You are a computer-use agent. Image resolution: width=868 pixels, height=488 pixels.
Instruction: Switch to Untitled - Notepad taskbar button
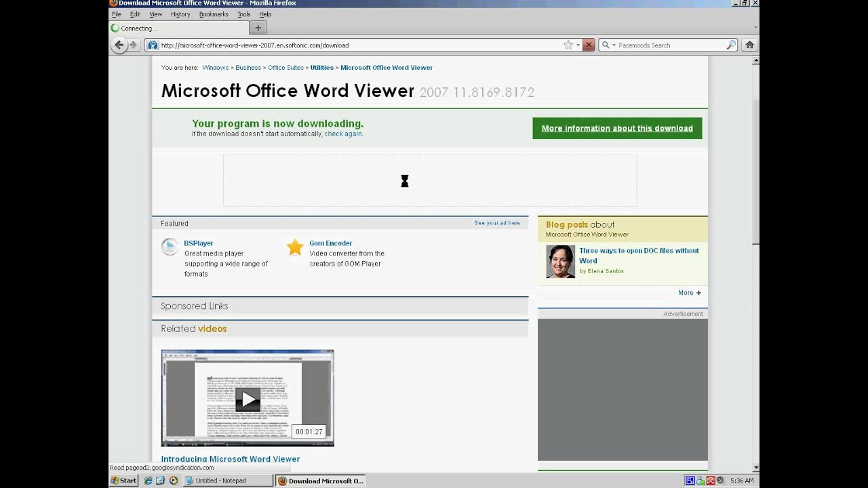tap(228, 481)
